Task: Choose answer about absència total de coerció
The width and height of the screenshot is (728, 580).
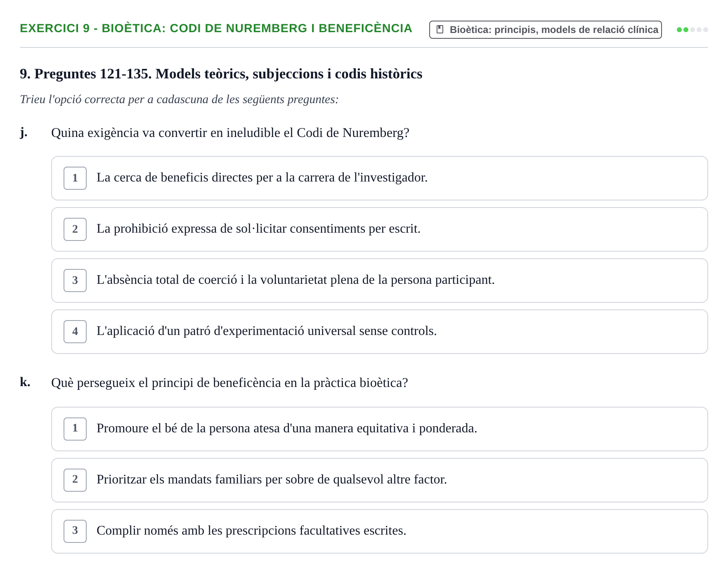Action: [x=379, y=281]
